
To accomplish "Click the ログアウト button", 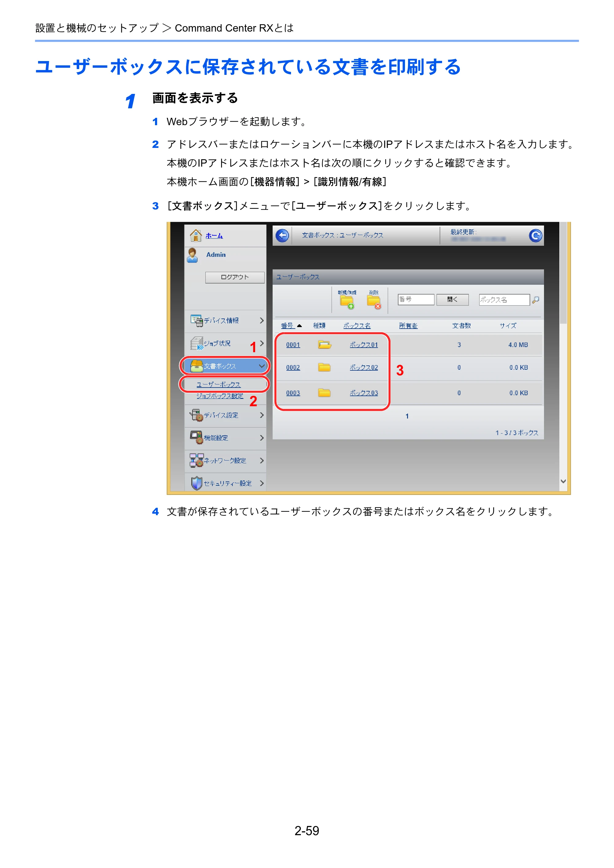I will (235, 277).
